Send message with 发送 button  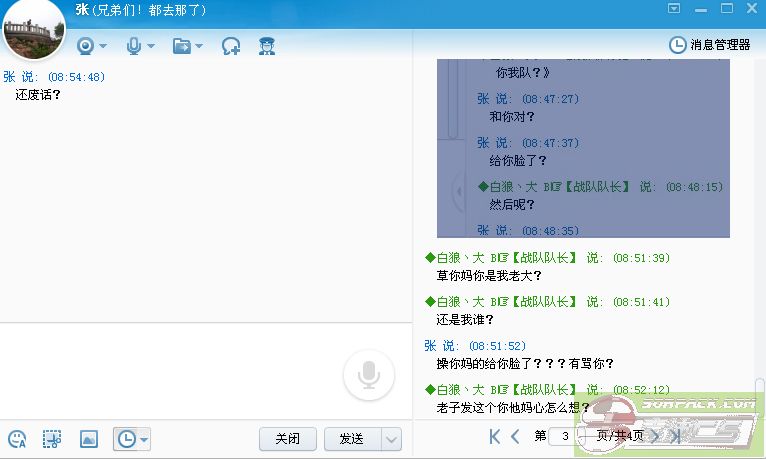click(x=351, y=438)
